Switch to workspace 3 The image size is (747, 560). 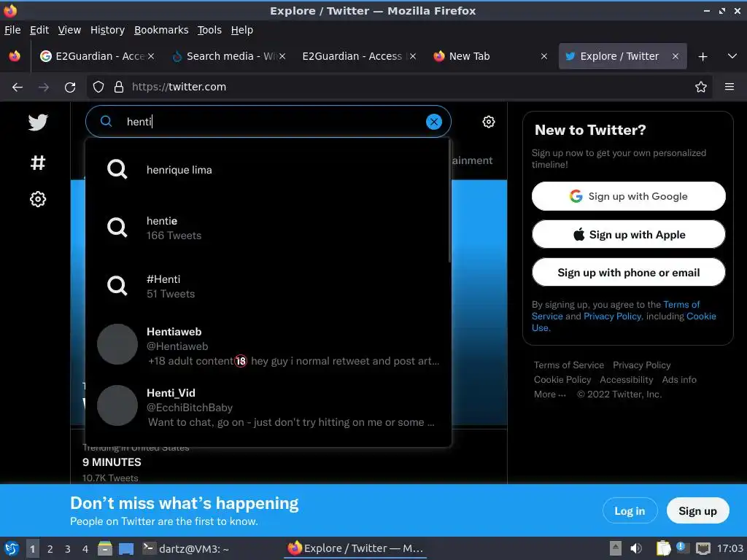pyautogui.click(x=68, y=549)
